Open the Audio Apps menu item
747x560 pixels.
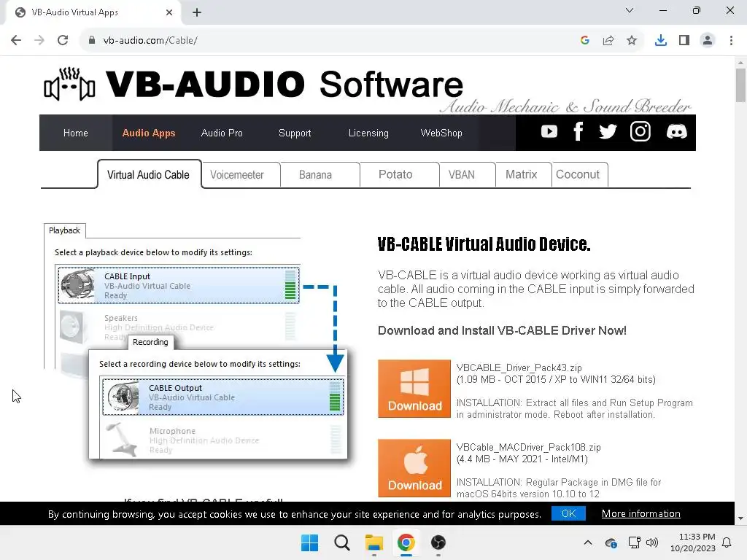point(149,133)
